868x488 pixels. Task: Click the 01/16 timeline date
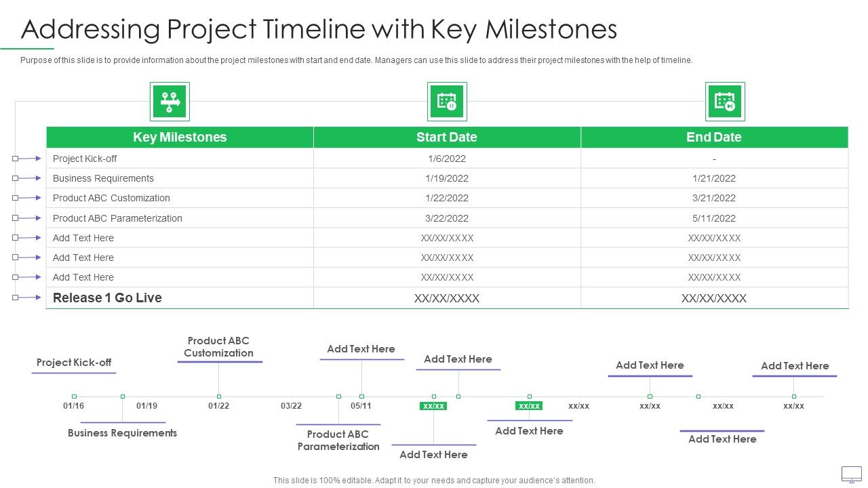coord(73,406)
